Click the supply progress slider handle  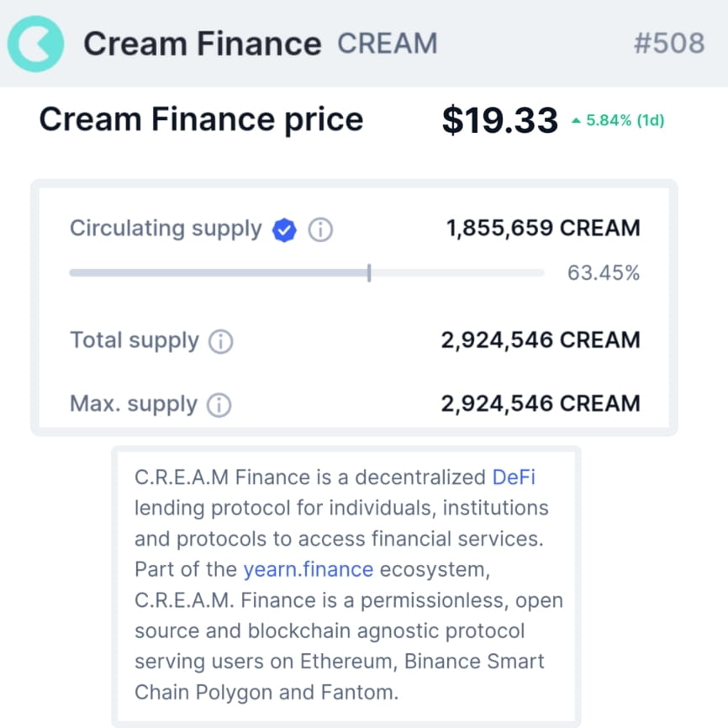[x=368, y=272]
